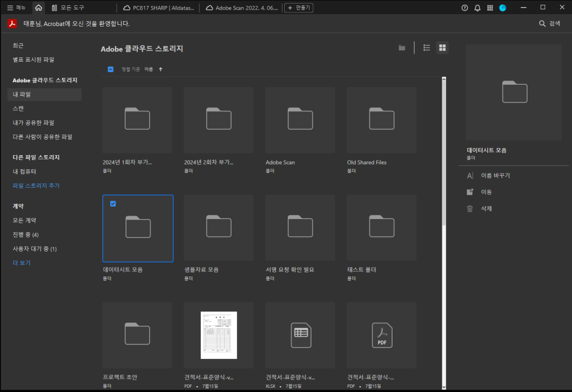Switch to list view
The width and height of the screenshot is (572, 392).
pyautogui.click(x=426, y=48)
